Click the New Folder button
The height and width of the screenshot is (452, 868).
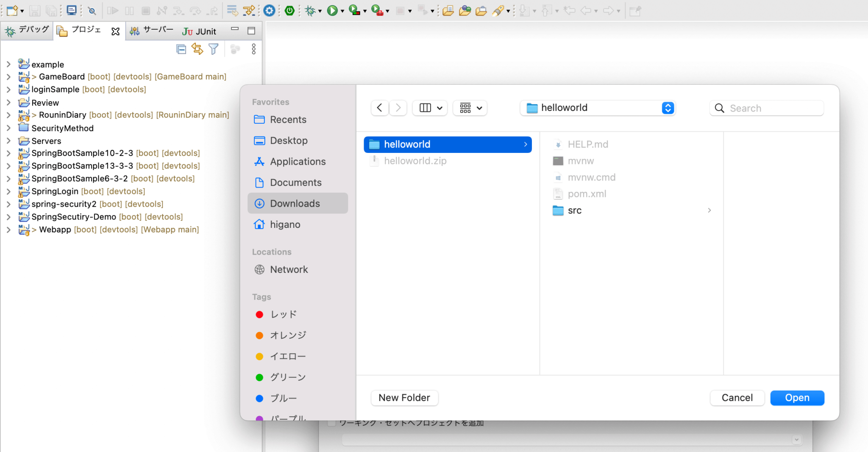coord(404,398)
